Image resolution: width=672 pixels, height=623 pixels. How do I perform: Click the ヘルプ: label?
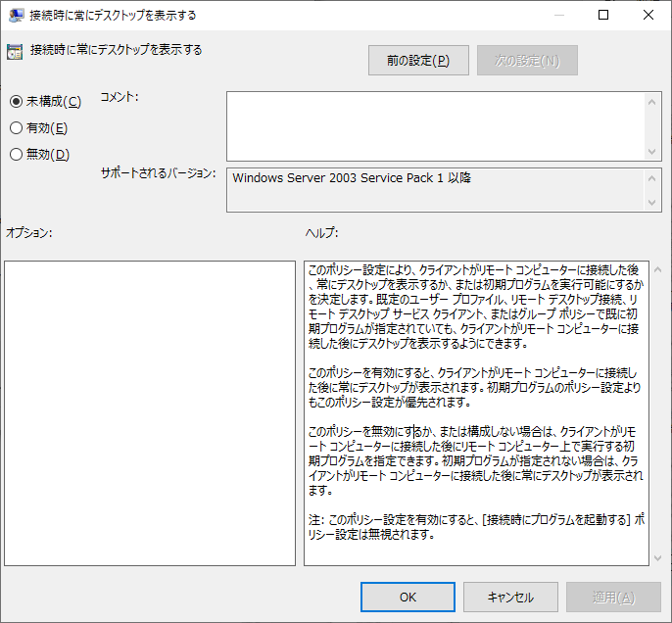coord(321,233)
